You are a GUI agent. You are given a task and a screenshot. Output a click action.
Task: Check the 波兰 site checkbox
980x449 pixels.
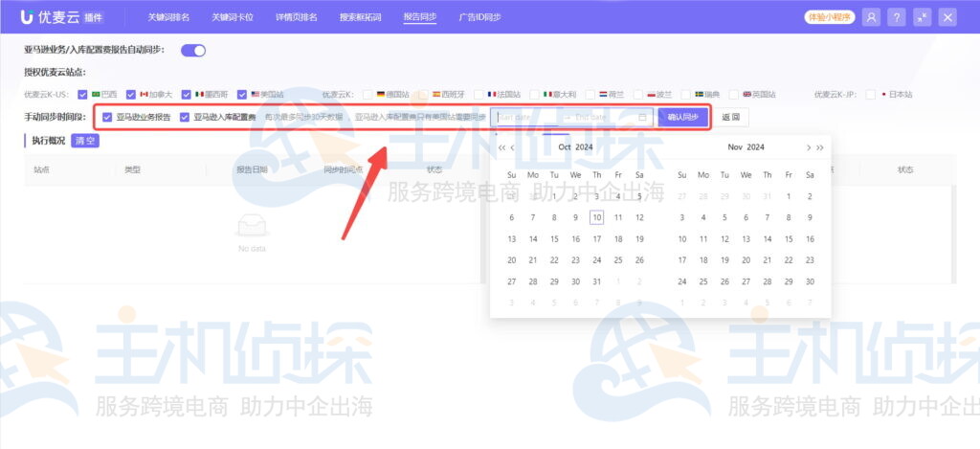[638, 95]
